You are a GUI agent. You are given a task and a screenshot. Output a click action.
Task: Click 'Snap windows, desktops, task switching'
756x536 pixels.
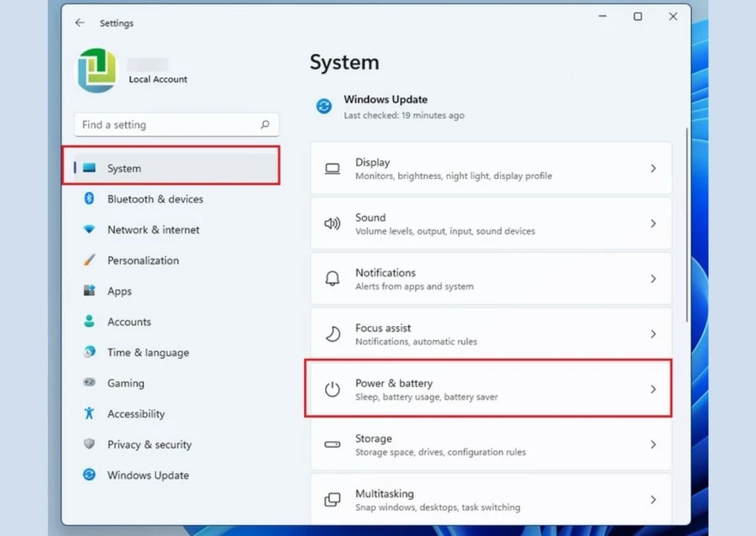[438, 507]
